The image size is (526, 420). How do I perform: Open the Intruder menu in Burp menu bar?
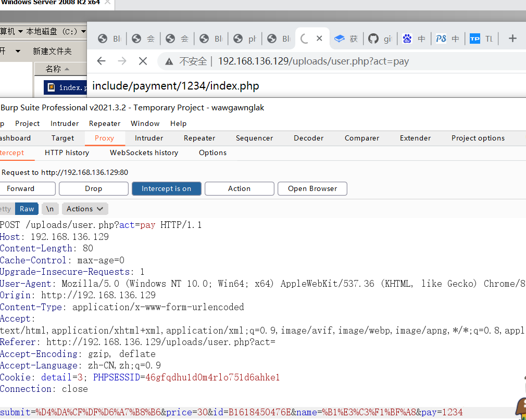click(x=65, y=123)
